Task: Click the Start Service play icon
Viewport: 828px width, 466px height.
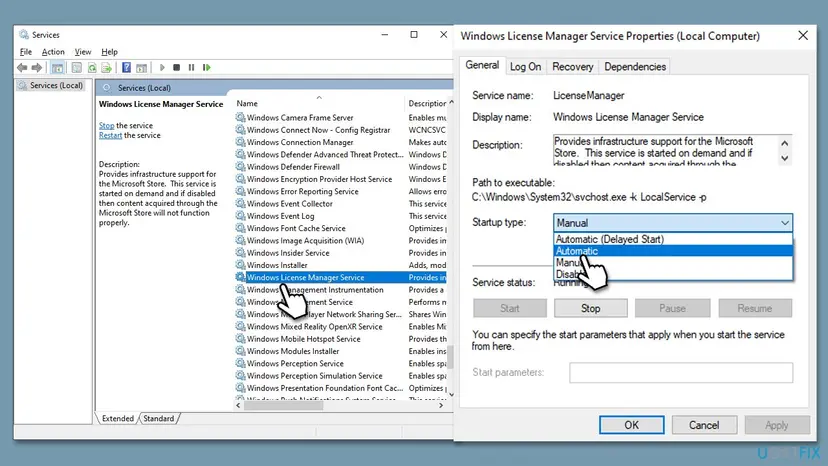Action: (162, 68)
